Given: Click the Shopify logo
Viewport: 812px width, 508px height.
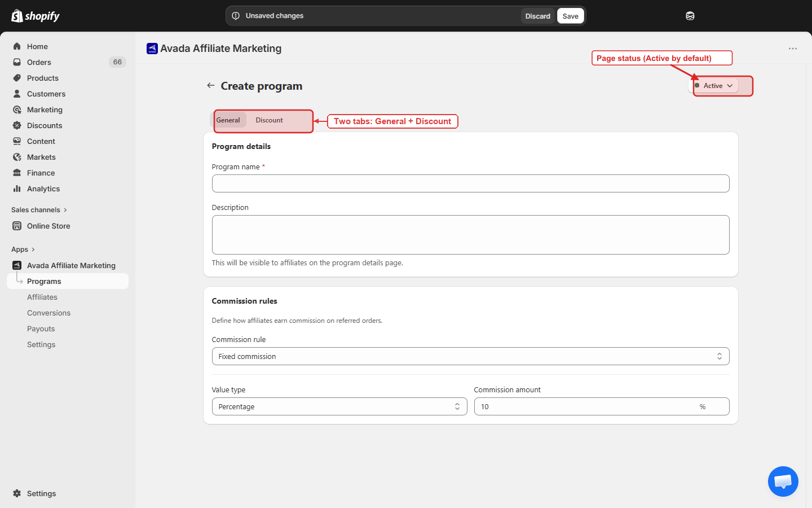Looking at the screenshot, I should click(36, 16).
